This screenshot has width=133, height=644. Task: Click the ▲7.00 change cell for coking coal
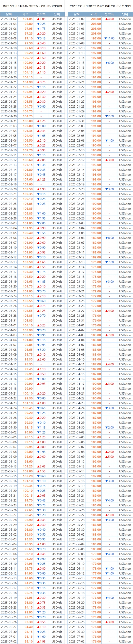109,335
